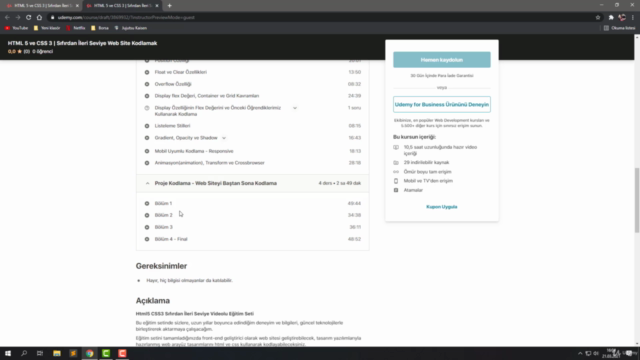Click the Listeleme Stilleri lecture title
Screen dimensions: 640x360
click(172, 126)
